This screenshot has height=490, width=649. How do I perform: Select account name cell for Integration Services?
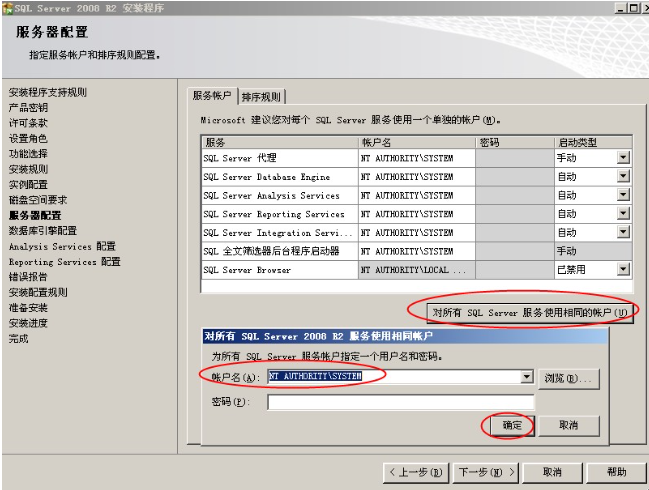coord(416,233)
